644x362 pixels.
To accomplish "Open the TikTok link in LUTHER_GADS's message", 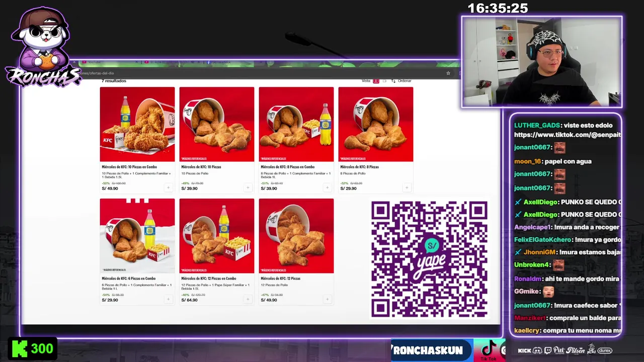I will pyautogui.click(x=568, y=135).
